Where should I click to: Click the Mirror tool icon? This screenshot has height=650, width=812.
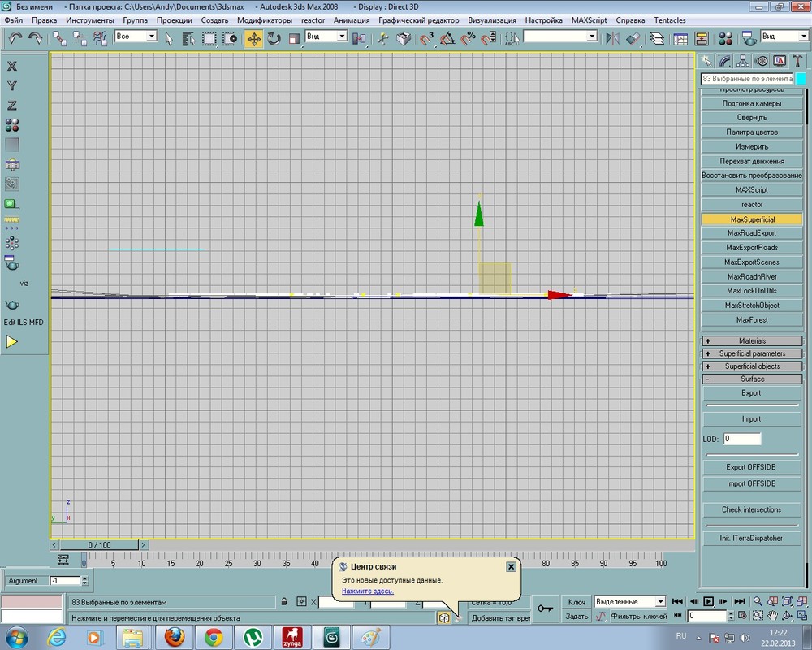pyautogui.click(x=613, y=38)
